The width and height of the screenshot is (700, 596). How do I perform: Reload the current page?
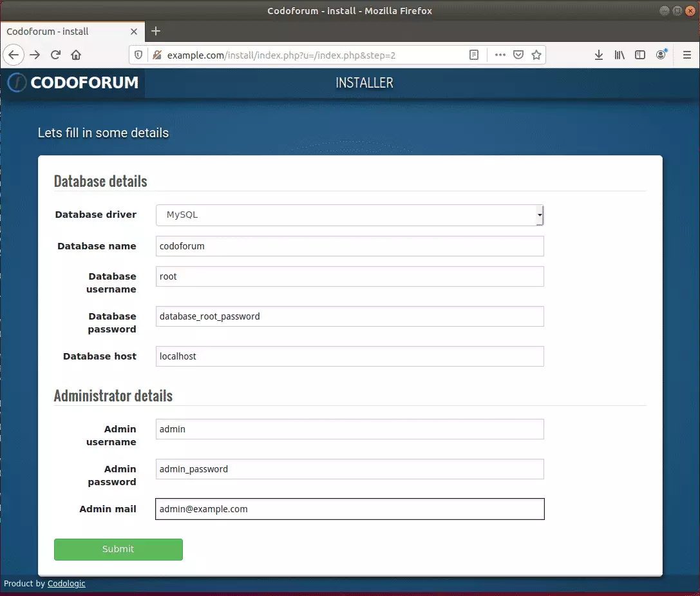(x=55, y=55)
